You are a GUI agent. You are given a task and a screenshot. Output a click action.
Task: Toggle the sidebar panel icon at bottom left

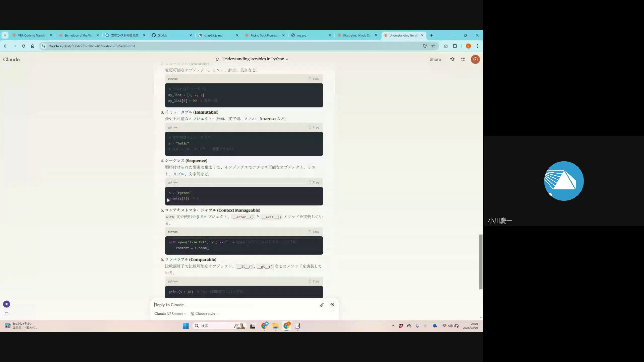(6, 314)
